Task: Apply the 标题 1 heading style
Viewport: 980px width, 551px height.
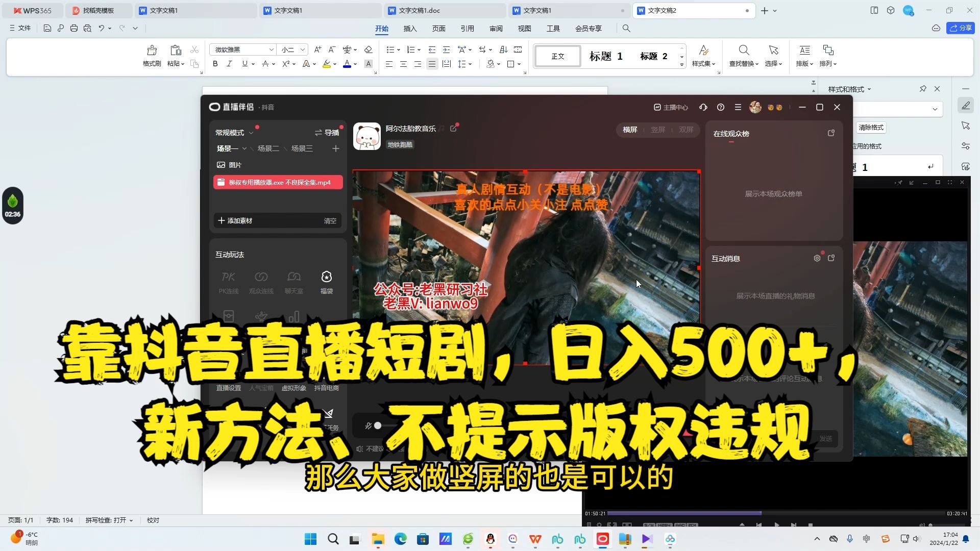Action: click(x=606, y=56)
